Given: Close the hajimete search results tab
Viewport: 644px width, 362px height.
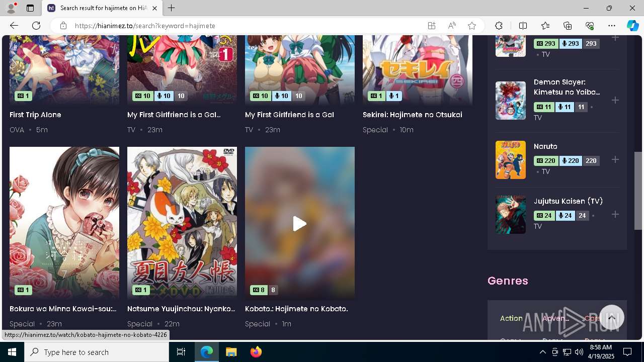Looking at the screenshot, I should coord(154,8).
